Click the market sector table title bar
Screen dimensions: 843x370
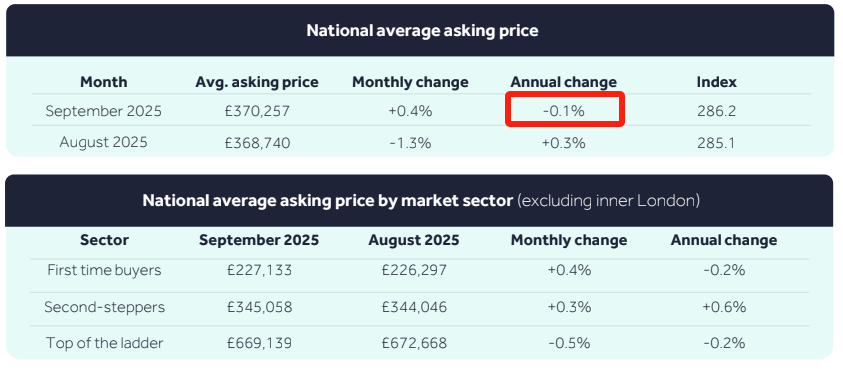[x=421, y=201]
